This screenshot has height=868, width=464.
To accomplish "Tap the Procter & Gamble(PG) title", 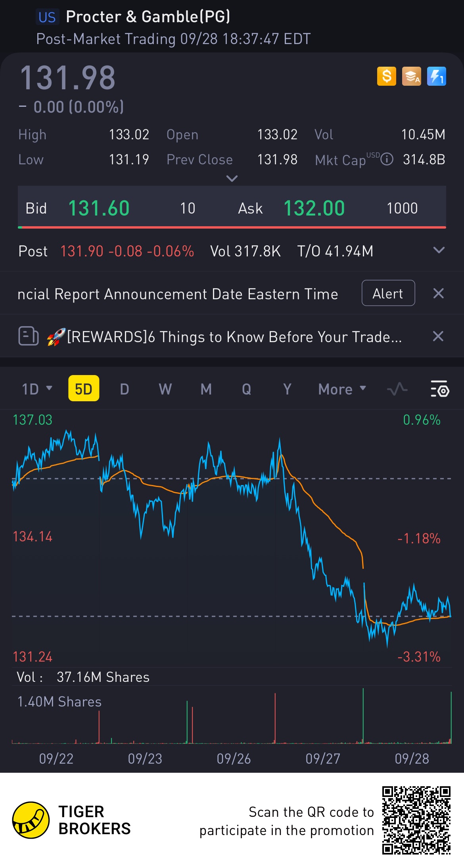I will pyautogui.click(x=148, y=17).
